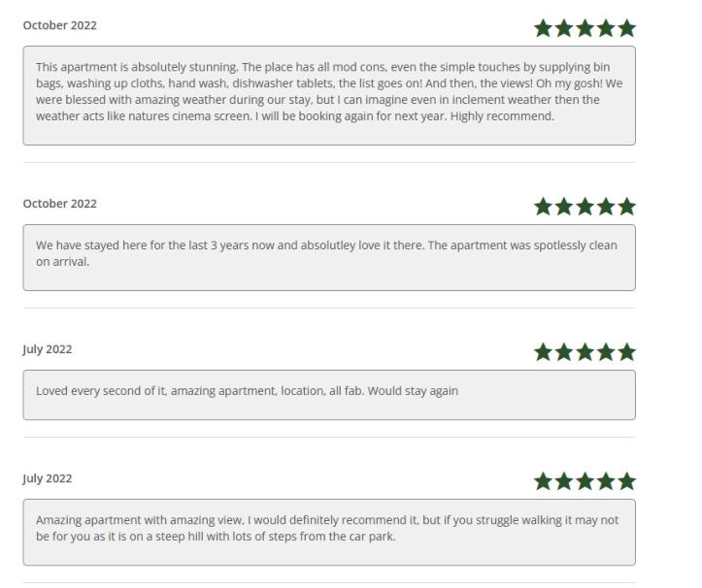Click third star of second October 2022 review
Viewport: 702px width, 588px height.
pos(585,207)
